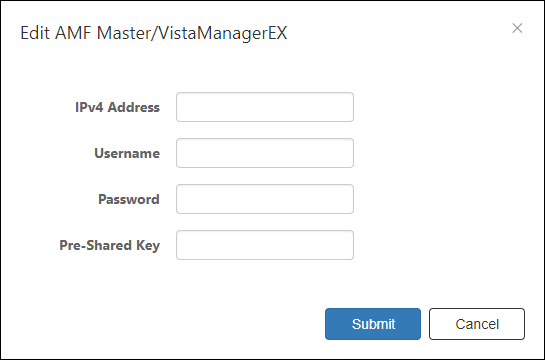Click inside the Pre-Shared Key field

[265, 245]
